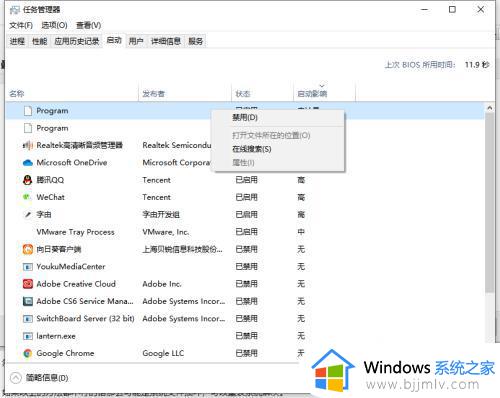Click 中 startup impact in VMware row
This screenshot has height=398, width=500.
click(x=301, y=232)
